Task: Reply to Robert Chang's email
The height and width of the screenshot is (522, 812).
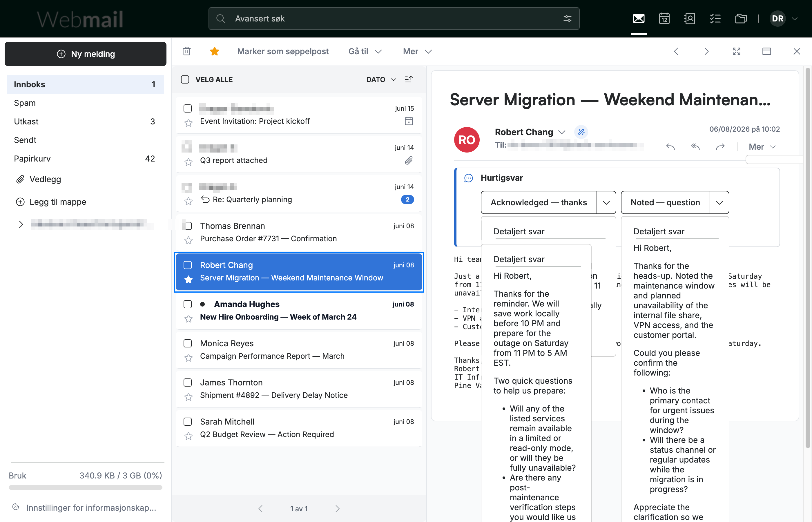Action: [670, 146]
